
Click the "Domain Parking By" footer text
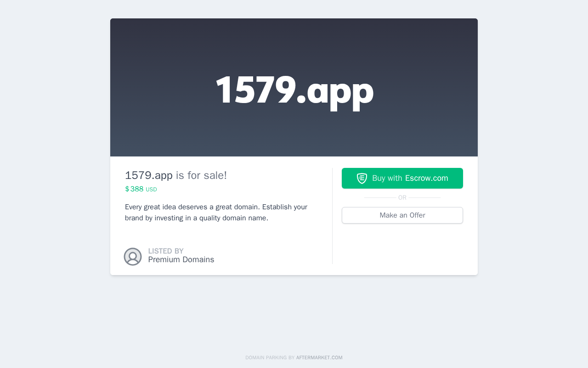pyautogui.click(x=270, y=357)
